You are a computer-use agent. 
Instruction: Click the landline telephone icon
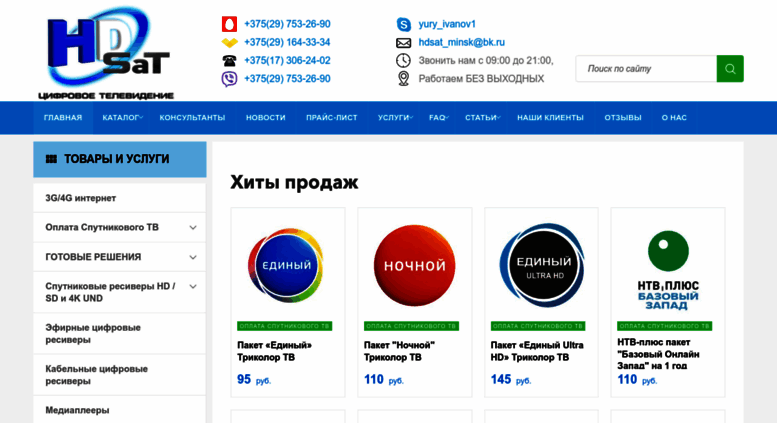(229, 61)
